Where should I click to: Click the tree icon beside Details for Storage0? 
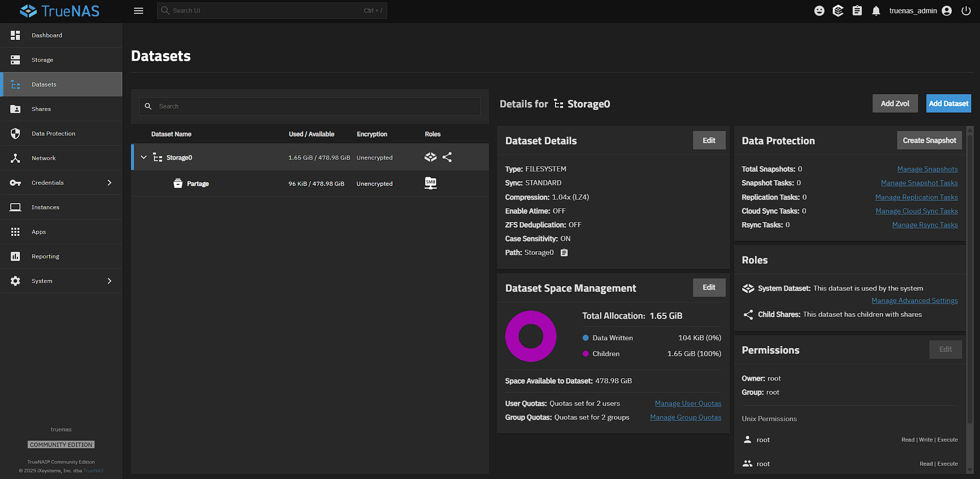click(x=559, y=104)
